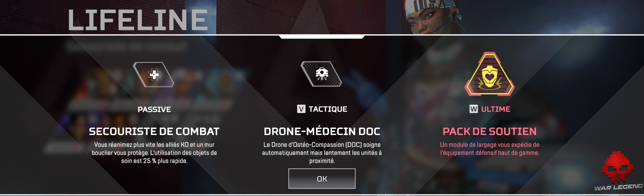
Task: Click the module de largage description text
Action: click(x=490, y=149)
